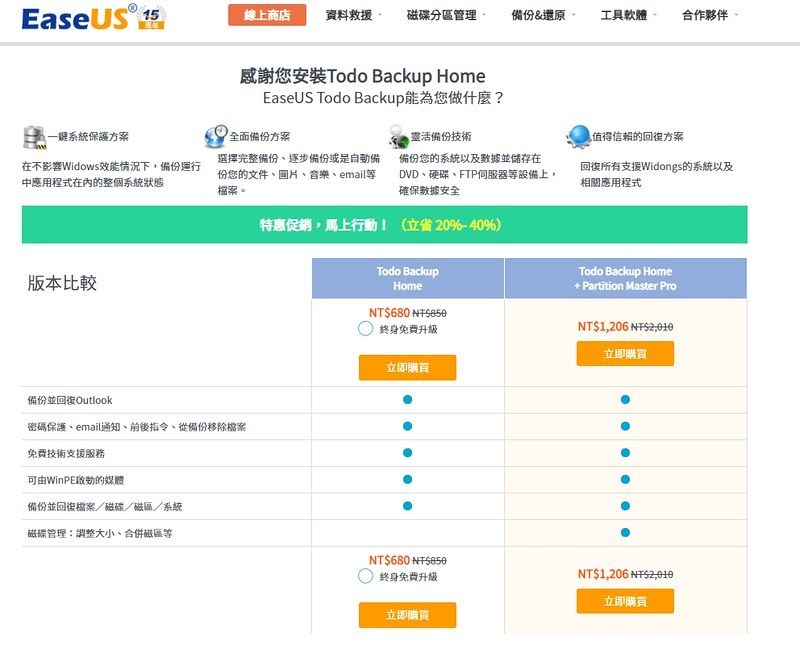Click 磁碟管理 row dot in Partition Master column
800x645 pixels.
(625, 533)
